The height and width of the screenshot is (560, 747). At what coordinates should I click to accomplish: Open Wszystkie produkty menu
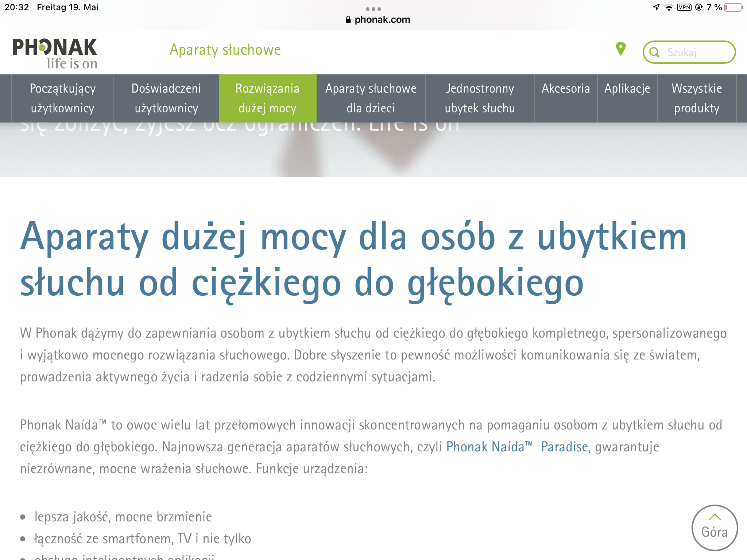(x=697, y=98)
